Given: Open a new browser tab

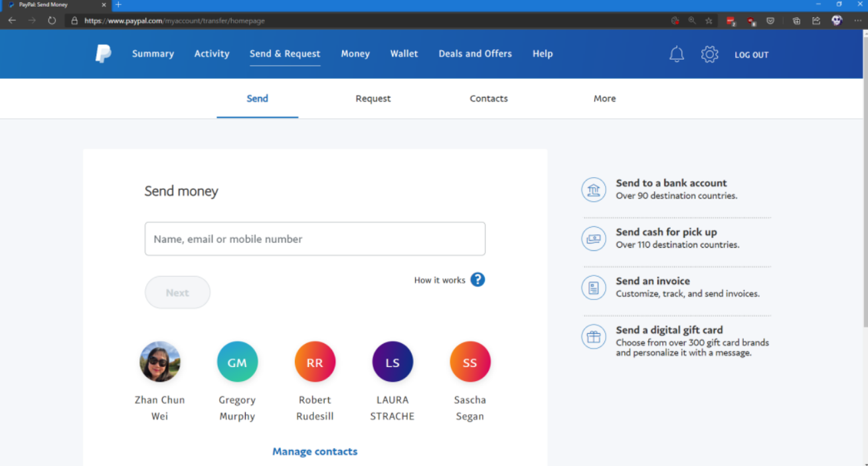Looking at the screenshot, I should pyautogui.click(x=118, y=5).
